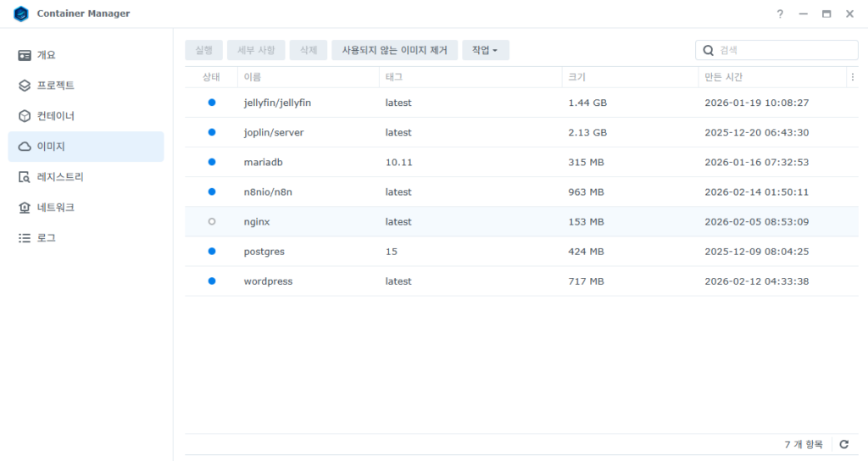Click the refresh icon at bottom right
Image resolution: width=868 pixels, height=461 pixels.
point(843,444)
